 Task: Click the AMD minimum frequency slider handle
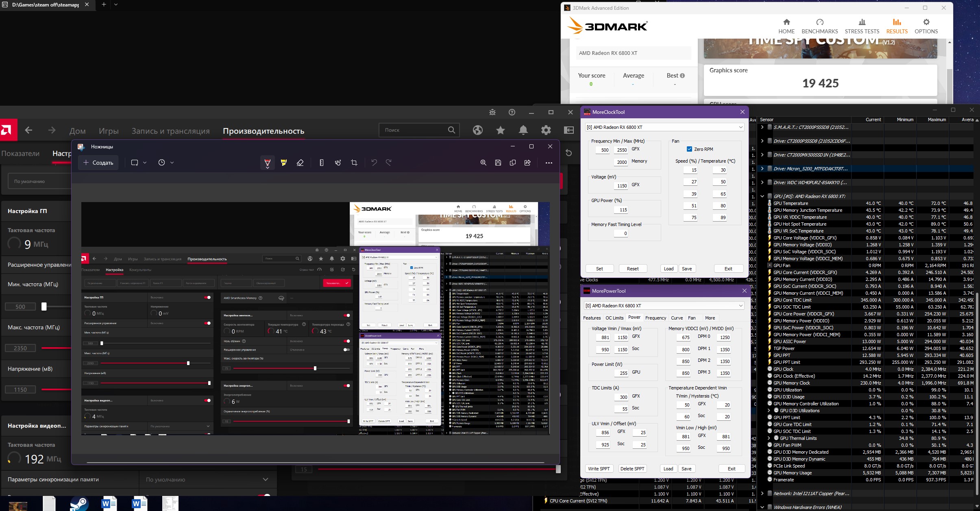pos(44,307)
